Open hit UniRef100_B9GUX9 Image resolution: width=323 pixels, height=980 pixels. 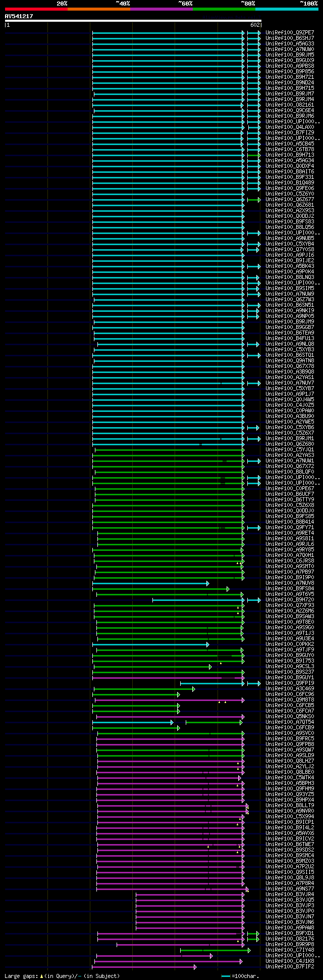click(x=290, y=60)
